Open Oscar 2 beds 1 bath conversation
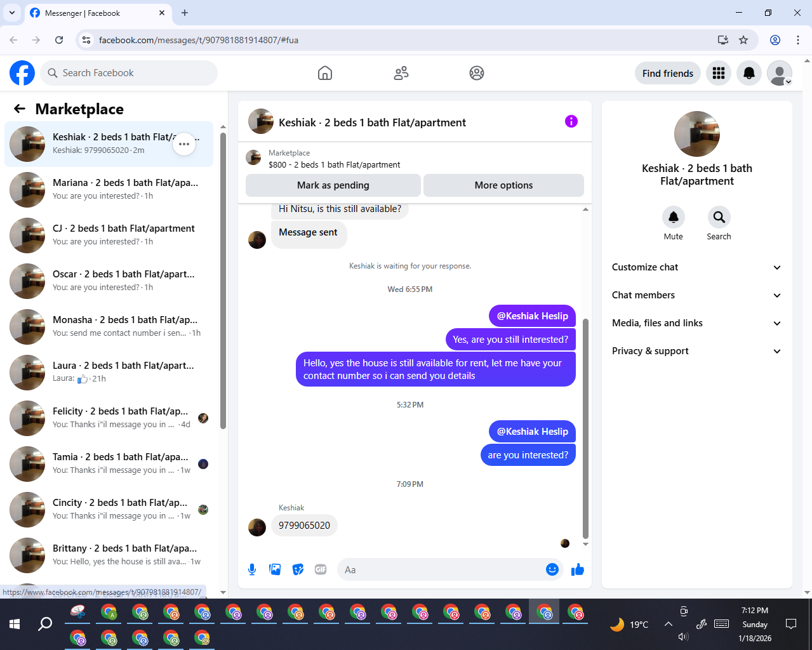The width and height of the screenshot is (812, 650). (x=109, y=281)
